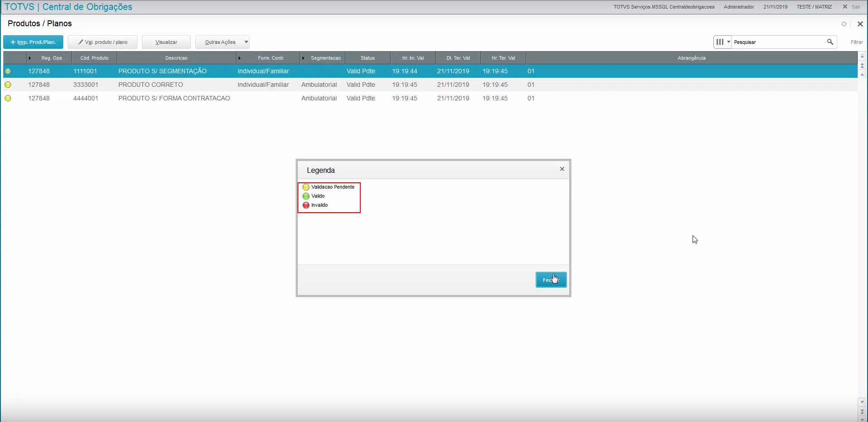Close the Legenda dialog with X

click(562, 169)
